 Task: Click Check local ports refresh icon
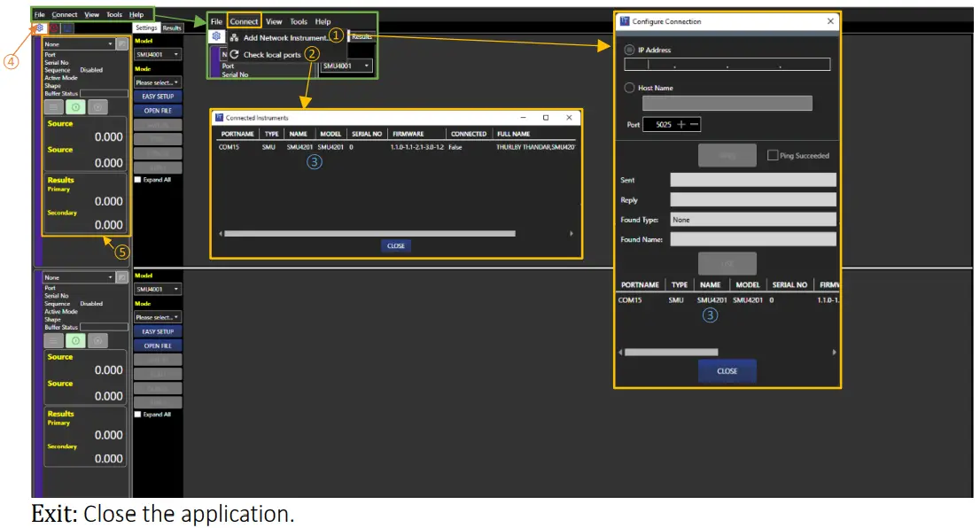coord(234,55)
